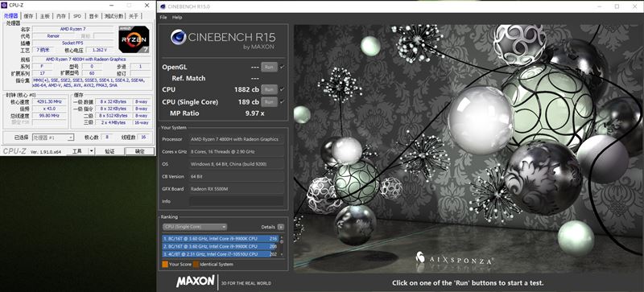Viewport: 644px width, 292px height.
Task: Click the 2 x 4 MBytes L3 cache value
Action: click(x=114, y=122)
